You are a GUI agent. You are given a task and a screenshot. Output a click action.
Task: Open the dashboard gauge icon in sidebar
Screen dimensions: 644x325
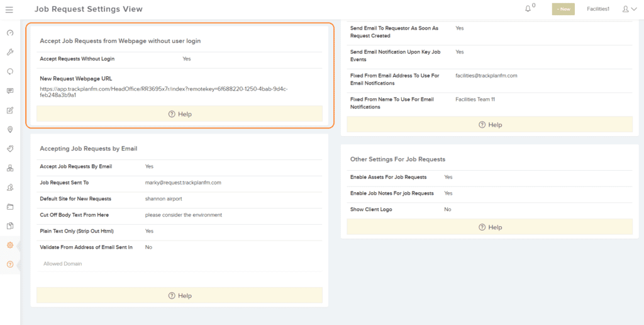point(10,33)
